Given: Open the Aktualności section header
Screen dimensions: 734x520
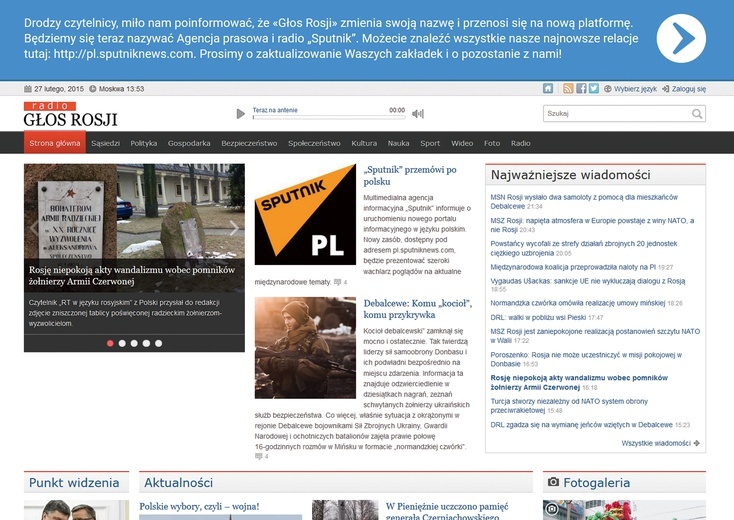Looking at the screenshot, I should pyautogui.click(x=178, y=483).
